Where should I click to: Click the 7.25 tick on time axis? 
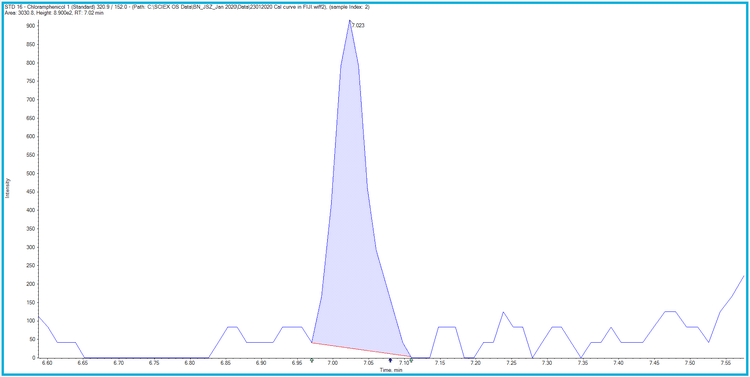511,364
